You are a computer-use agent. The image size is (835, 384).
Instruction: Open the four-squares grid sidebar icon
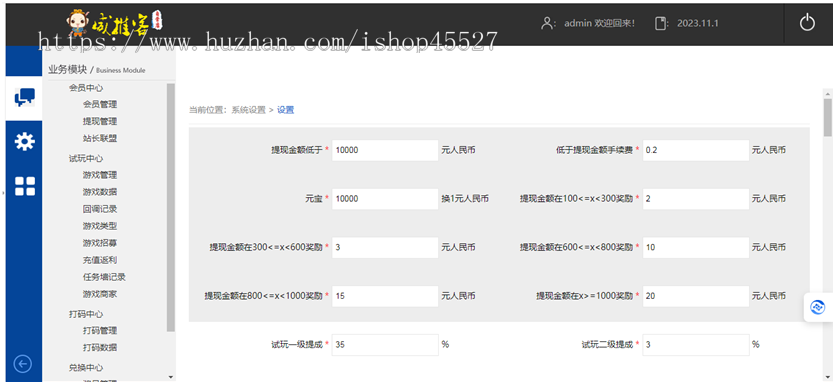click(x=24, y=186)
